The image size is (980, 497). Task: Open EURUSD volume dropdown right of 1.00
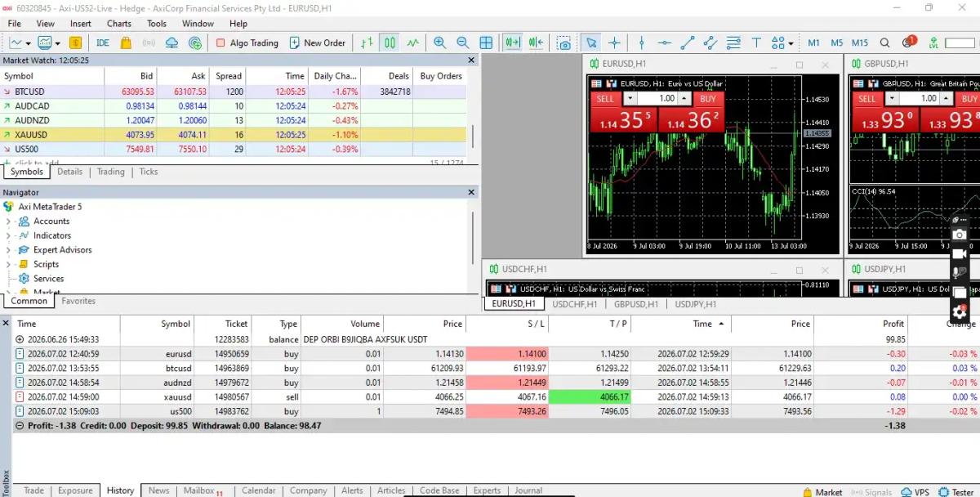point(685,99)
